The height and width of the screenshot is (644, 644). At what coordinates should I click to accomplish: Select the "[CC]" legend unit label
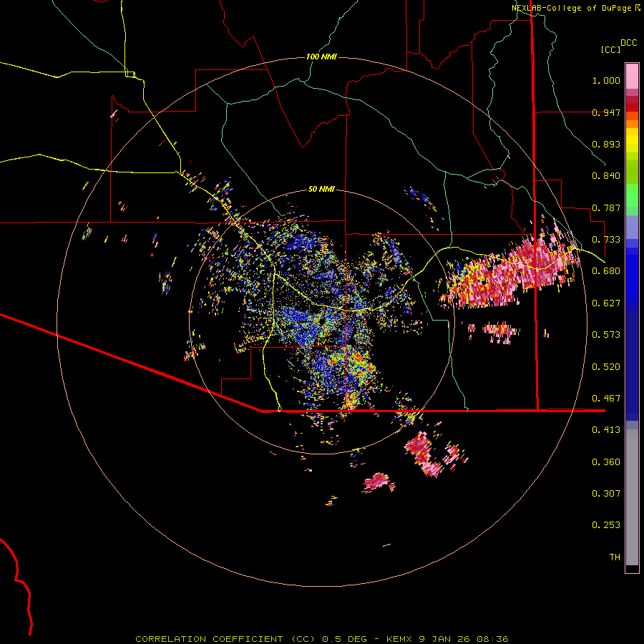click(x=611, y=49)
